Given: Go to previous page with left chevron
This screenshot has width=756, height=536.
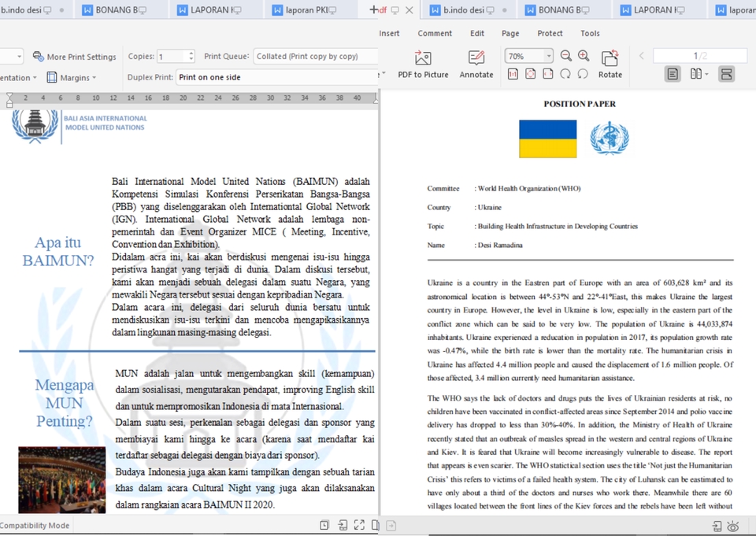Looking at the screenshot, I should coord(642,56).
